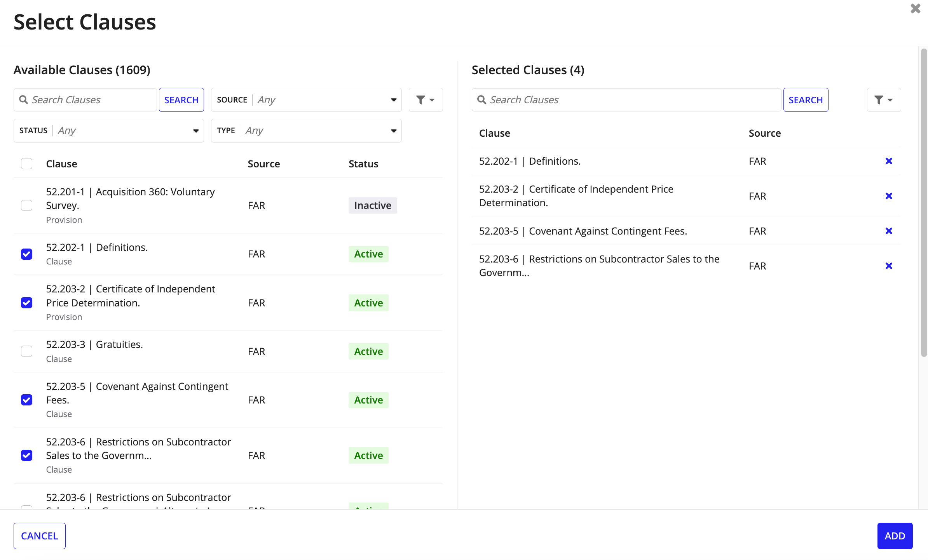
Task: Remove 52.203-2 Certificate of Independent Price from selected
Action: (x=889, y=196)
